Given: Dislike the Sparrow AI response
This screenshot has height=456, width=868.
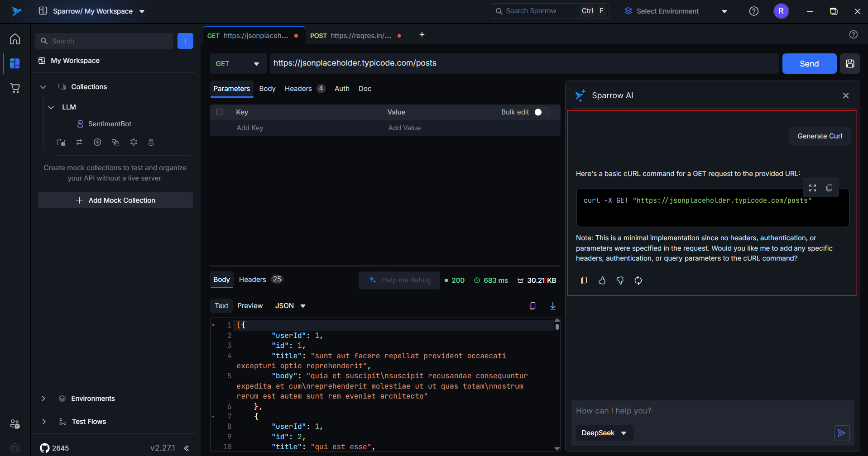Looking at the screenshot, I should [x=620, y=280].
